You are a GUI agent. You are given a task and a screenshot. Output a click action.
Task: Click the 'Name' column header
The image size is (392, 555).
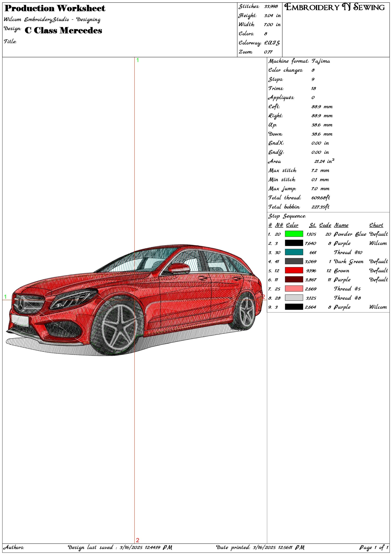click(x=341, y=225)
